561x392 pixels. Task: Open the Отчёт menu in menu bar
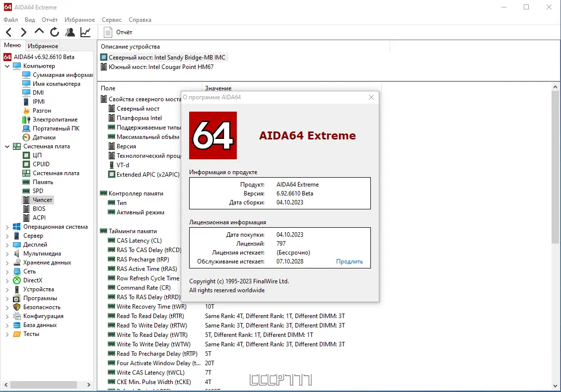point(49,20)
